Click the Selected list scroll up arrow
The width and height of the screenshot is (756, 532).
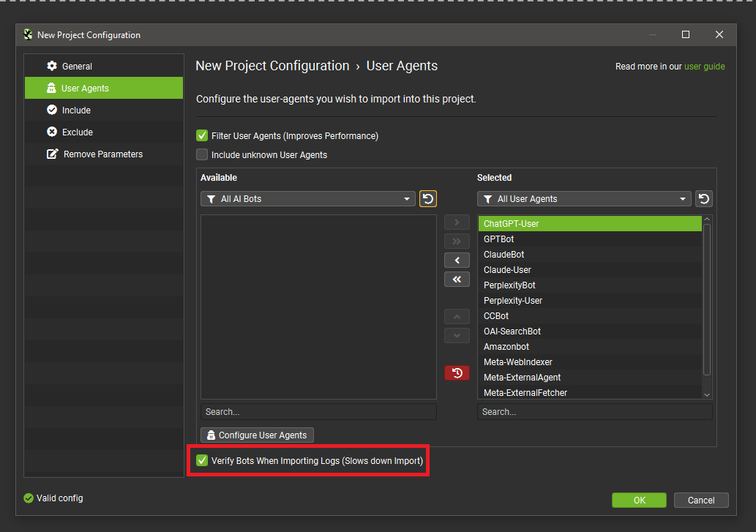coord(707,220)
